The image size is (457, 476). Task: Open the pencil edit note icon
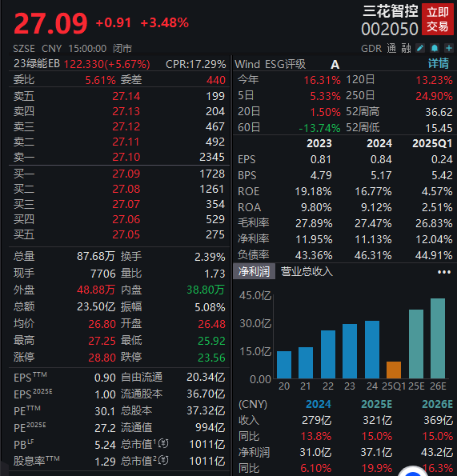point(420,48)
